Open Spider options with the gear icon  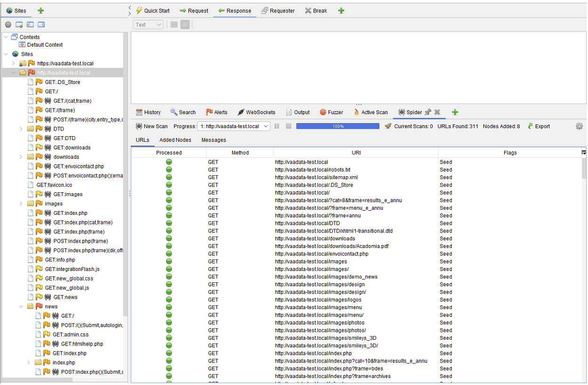click(x=580, y=126)
